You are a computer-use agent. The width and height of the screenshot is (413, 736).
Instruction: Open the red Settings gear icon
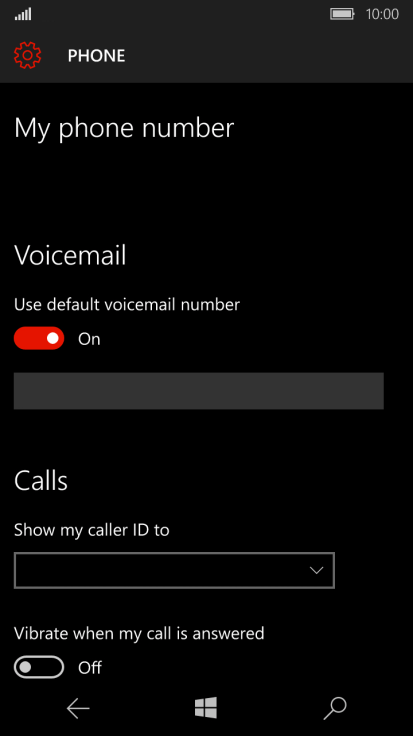(28, 55)
